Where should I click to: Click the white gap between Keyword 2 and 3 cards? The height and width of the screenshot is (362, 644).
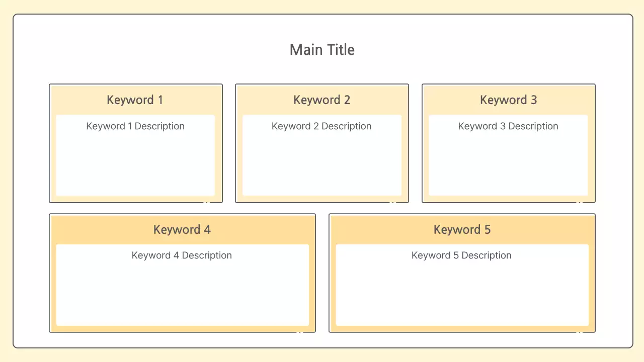pyautogui.click(x=415, y=143)
